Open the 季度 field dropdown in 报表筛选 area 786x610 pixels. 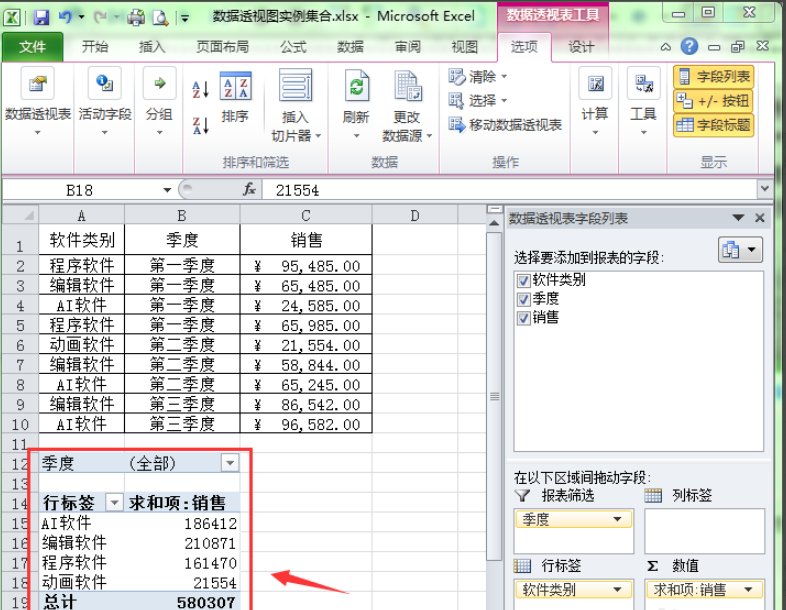tap(618, 519)
